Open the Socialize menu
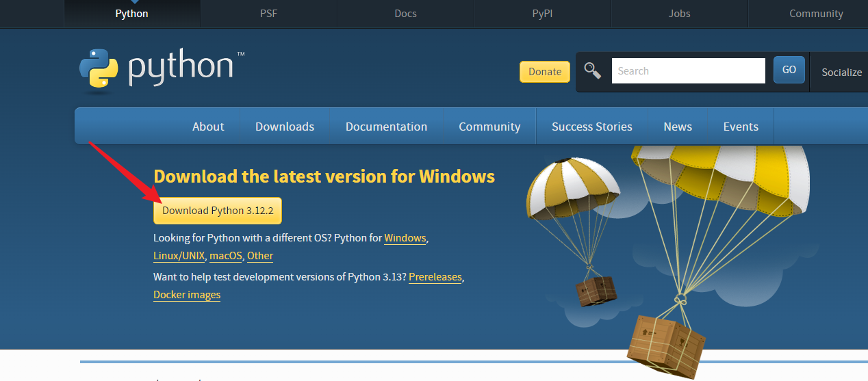Image resolution: width=868 pixels, height=381 pixels. click(x=841, y=72)
